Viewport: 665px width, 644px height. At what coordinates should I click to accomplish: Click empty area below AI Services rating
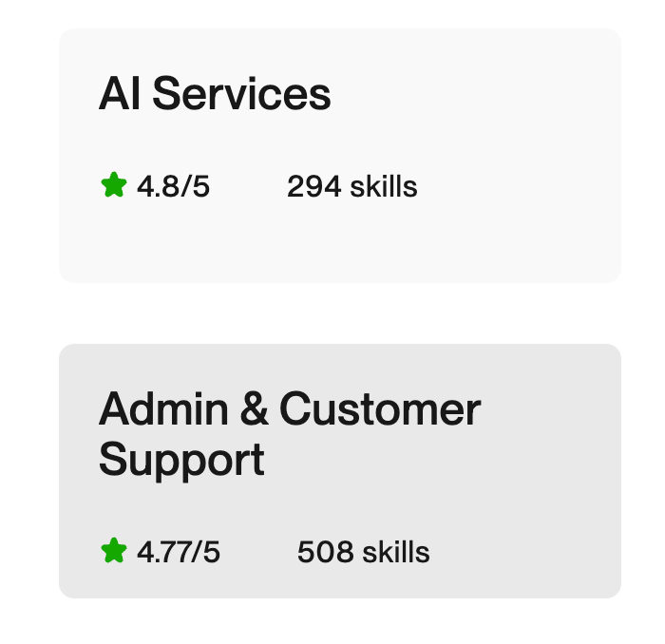pos(285,242)
